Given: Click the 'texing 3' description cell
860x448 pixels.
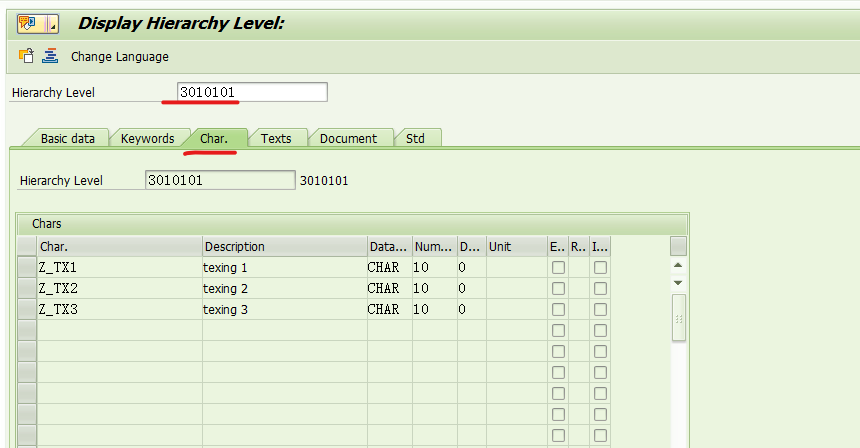Looking at the screenshot, I should click(x=285, y=309).
